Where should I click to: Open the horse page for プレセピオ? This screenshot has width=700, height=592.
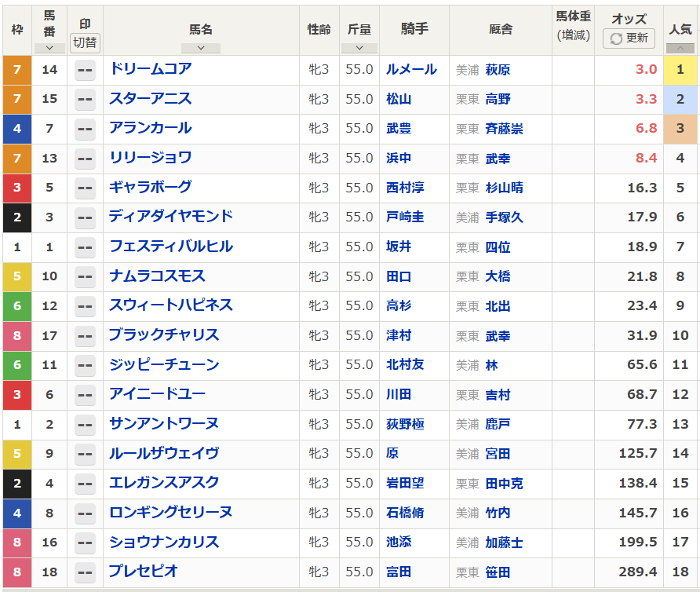point(144,571)
